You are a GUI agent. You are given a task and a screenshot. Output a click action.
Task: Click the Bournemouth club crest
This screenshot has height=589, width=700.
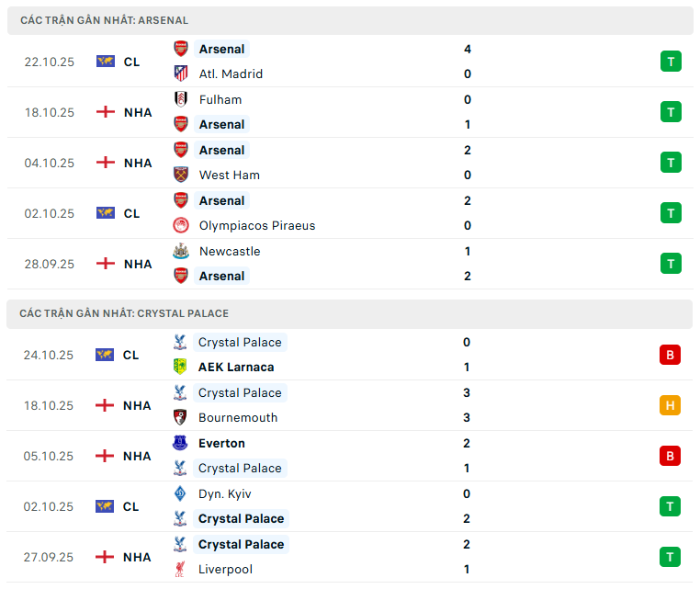[181, 417]
